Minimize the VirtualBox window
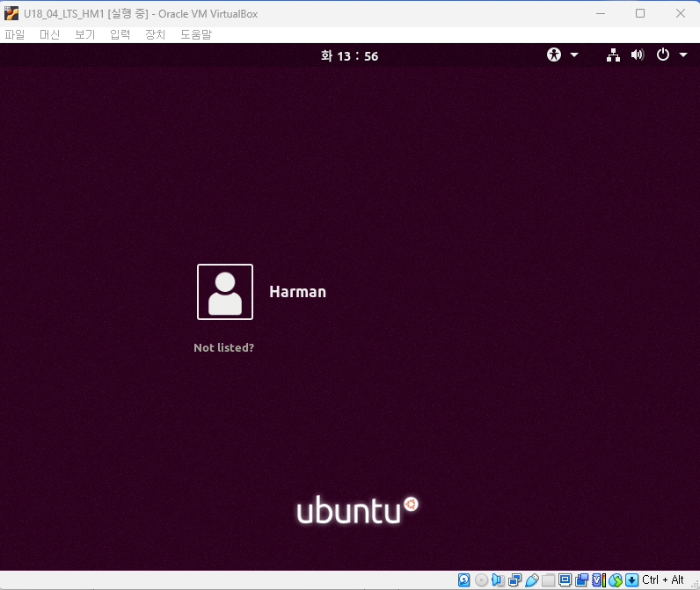 [x=601, y=13]
